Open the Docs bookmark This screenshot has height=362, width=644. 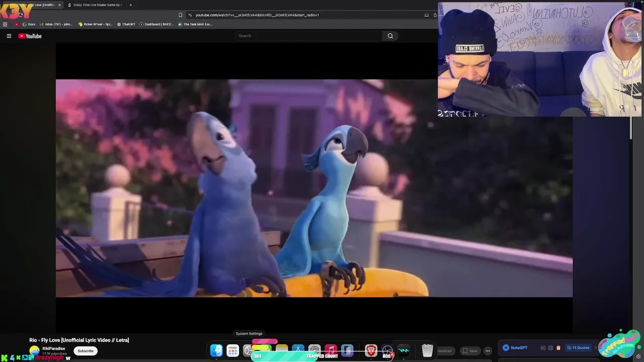(x=29, y=24)
